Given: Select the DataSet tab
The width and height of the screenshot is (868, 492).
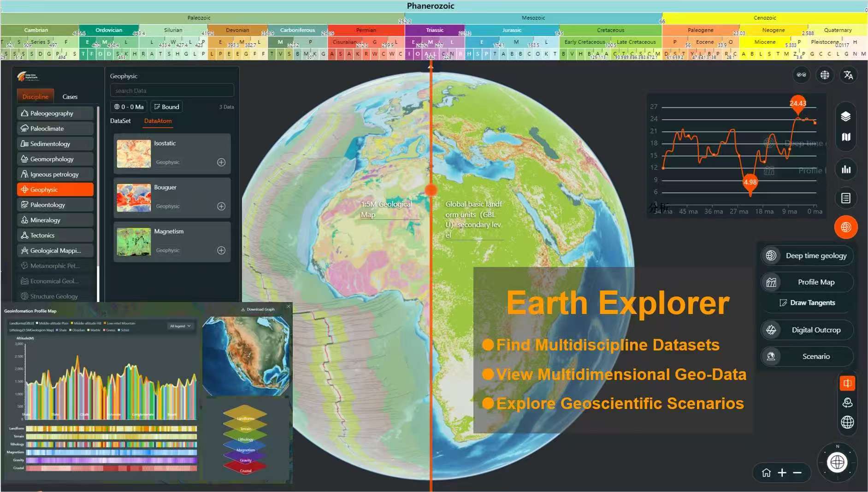Looking at the screenshot, I should coord(120,121).
